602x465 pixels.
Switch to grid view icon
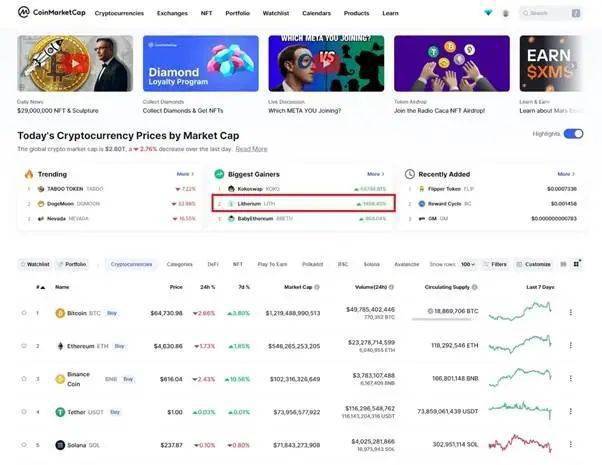(x=576, y=264)
